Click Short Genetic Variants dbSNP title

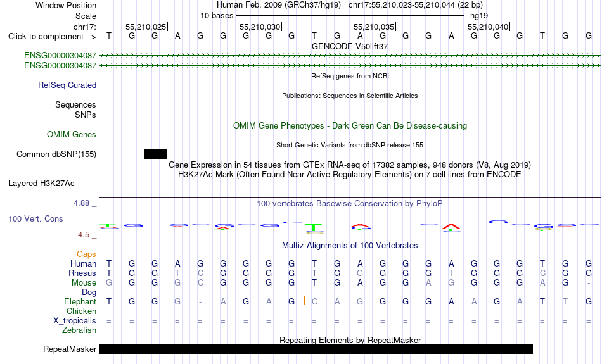(x=350, y=145)
